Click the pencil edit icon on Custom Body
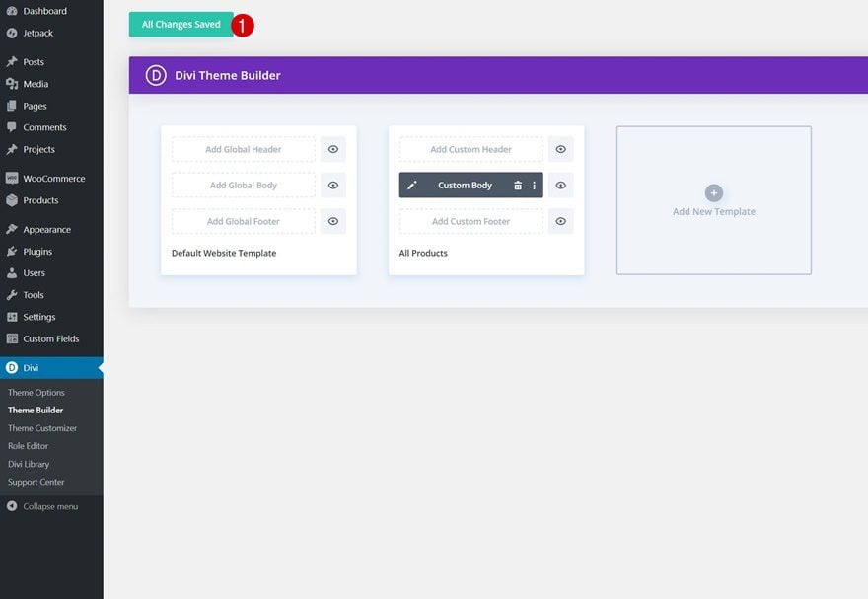This screenshot has height=599, width=868. pyautogui.click(x=412, y=186)
